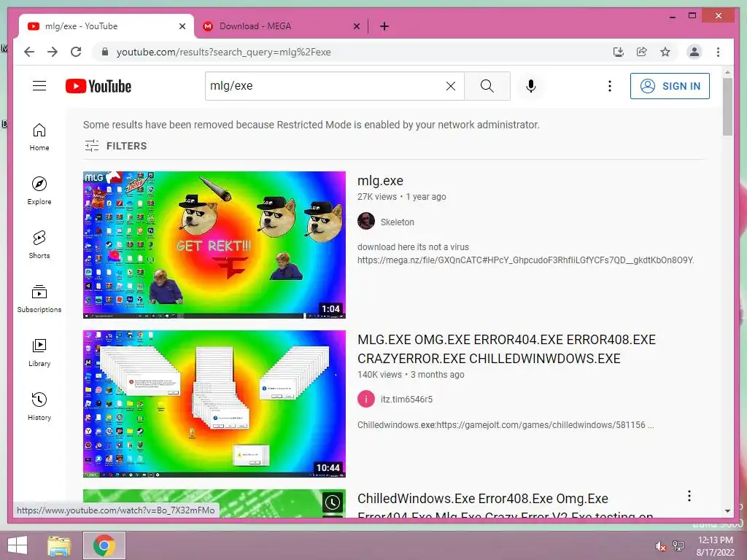Click the muted volume tray icon

[x=660, y=546]
